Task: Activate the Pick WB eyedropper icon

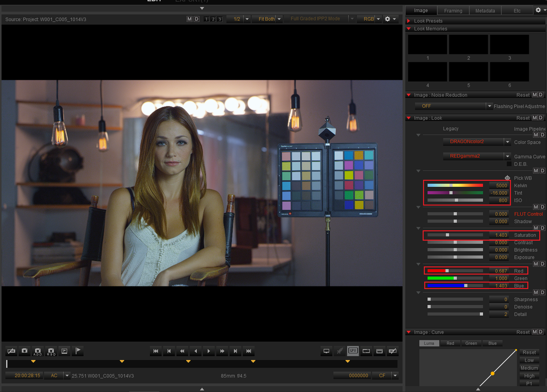Action: click(x=507, y=178)
